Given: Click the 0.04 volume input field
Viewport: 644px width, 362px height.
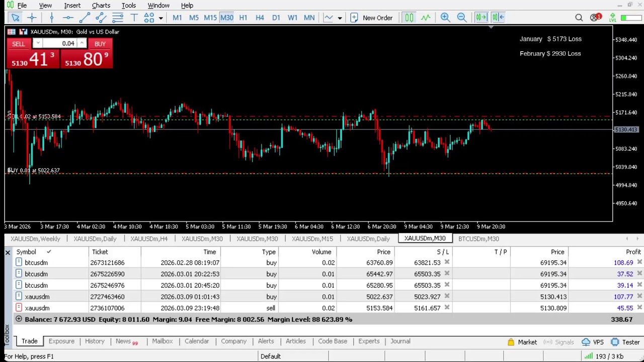Looking at the screenshot, I should pyautogui.click(x=59, y=44).
